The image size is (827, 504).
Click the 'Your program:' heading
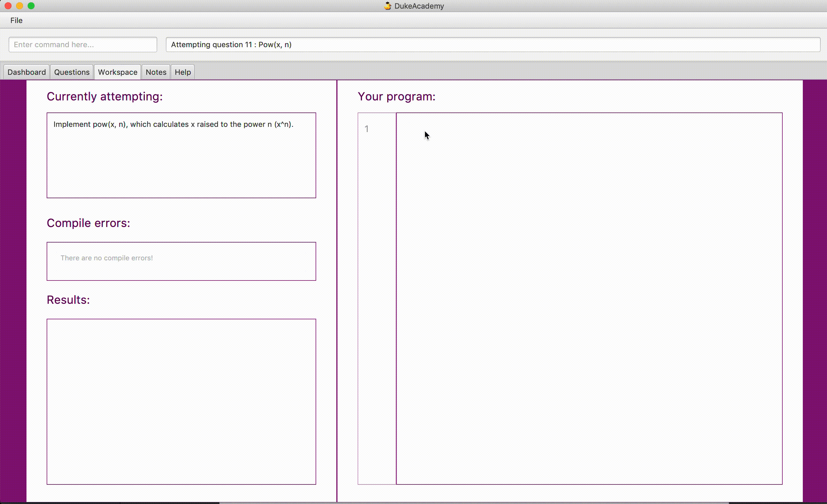tap(397, 97)
